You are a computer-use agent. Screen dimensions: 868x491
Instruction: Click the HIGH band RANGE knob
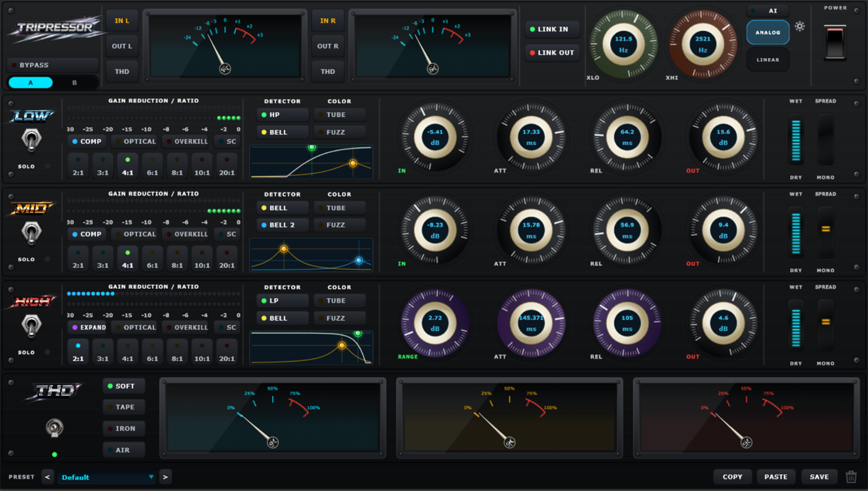coord(435,323)
